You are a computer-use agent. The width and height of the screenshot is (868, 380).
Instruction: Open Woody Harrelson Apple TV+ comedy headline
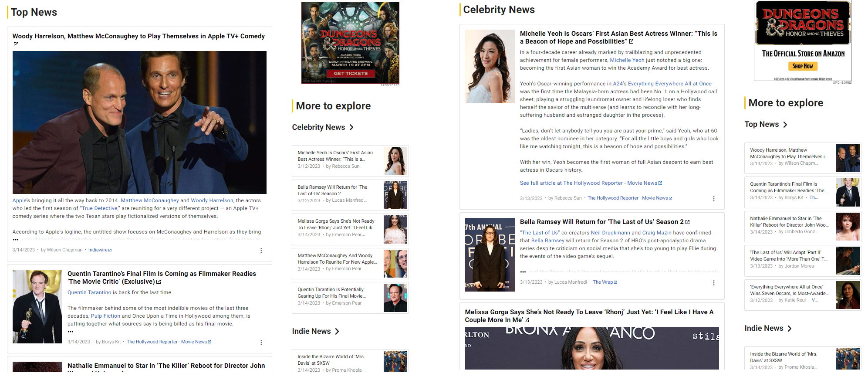click(x=138, y=36)
